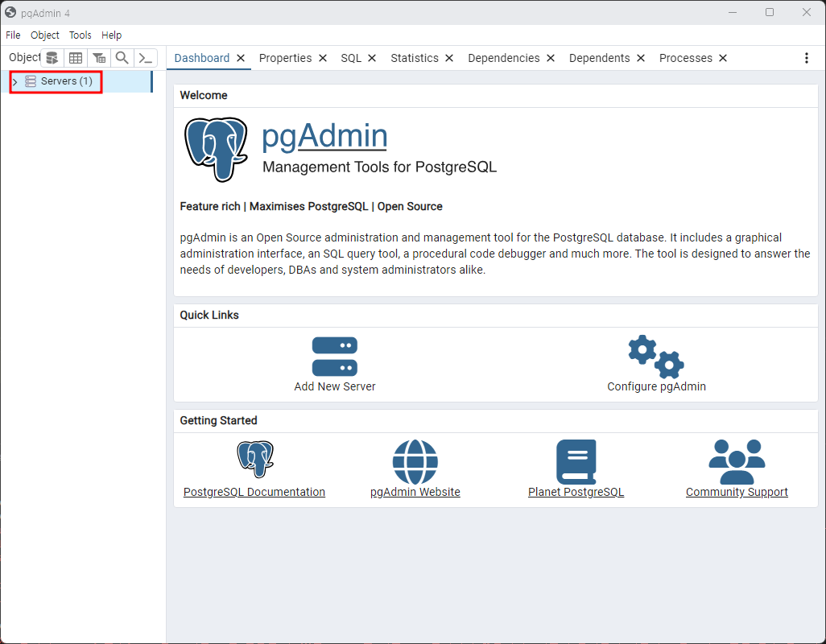This screenshot has width=826, height=644.
Task: Click the large pgAdmin wordmark text
Action: [x=324, y=136]
